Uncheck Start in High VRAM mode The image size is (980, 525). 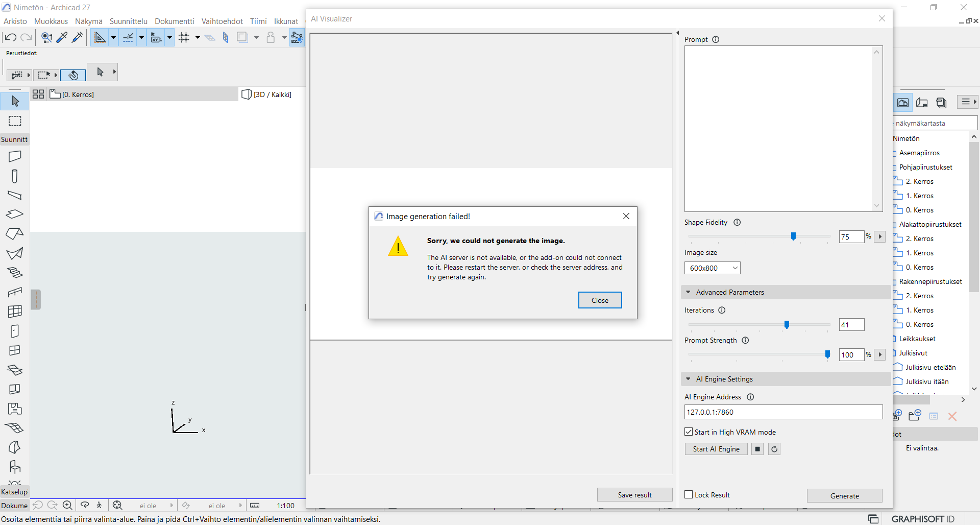tap(689, 432)
